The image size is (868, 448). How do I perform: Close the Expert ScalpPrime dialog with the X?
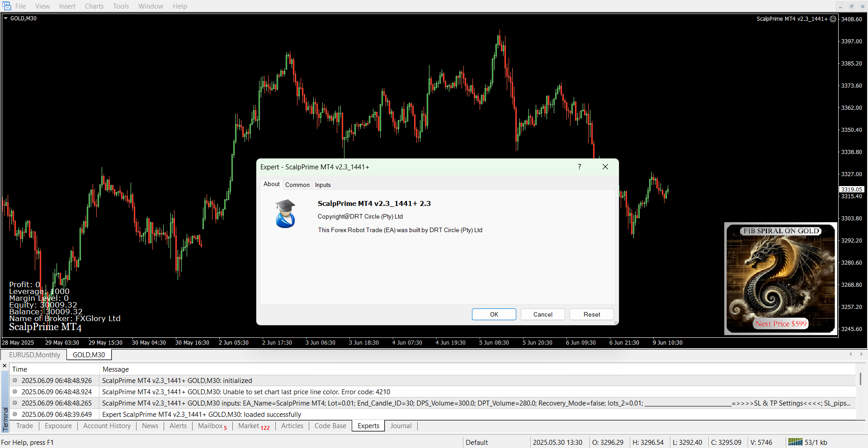pyautogui.click(x=605, y=167)
